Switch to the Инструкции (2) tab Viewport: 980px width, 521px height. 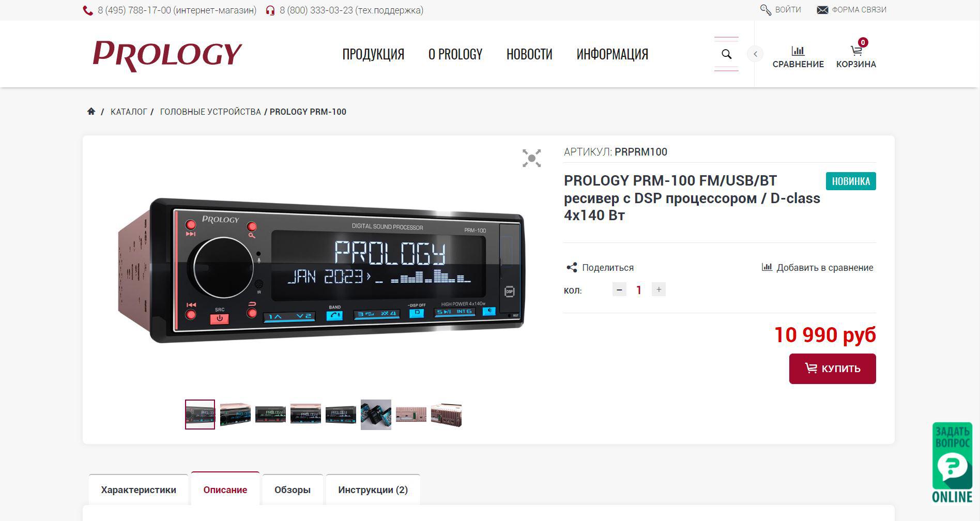point(373,489)
